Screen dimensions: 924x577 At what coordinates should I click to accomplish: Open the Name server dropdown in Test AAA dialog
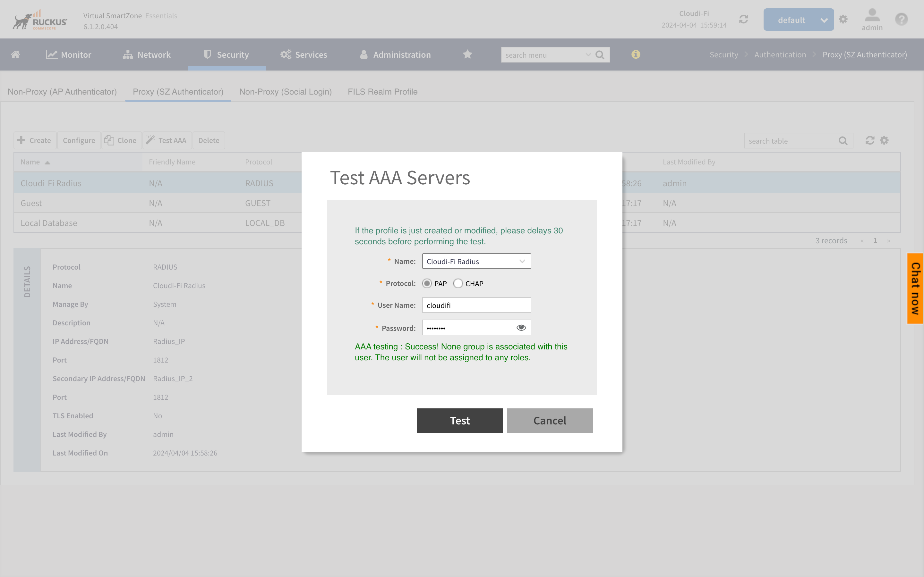pyautogui.click(x=522, y=261)
